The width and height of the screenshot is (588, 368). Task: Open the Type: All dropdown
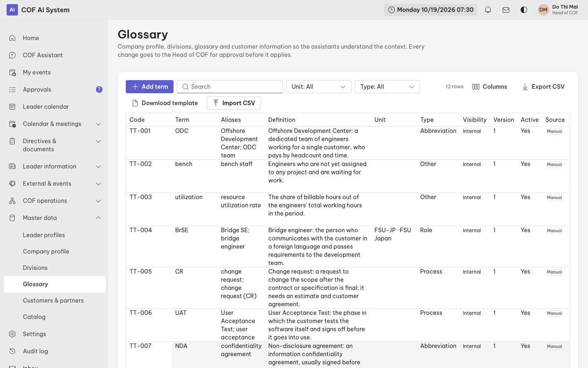[388, 87]
